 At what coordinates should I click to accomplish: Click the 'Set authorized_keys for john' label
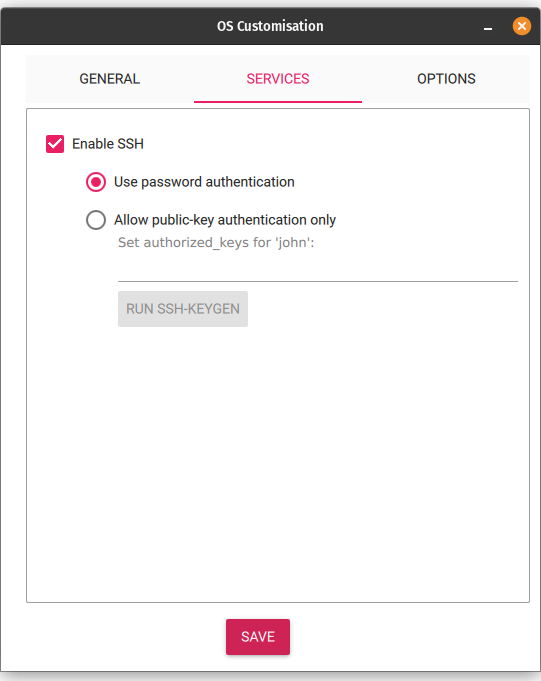[x=216, y=242]
